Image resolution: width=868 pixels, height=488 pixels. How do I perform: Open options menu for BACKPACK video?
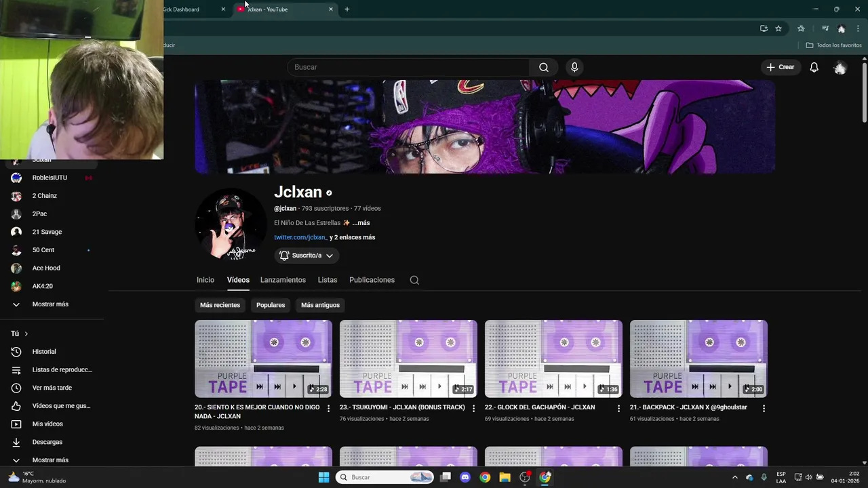coord(764,409)
